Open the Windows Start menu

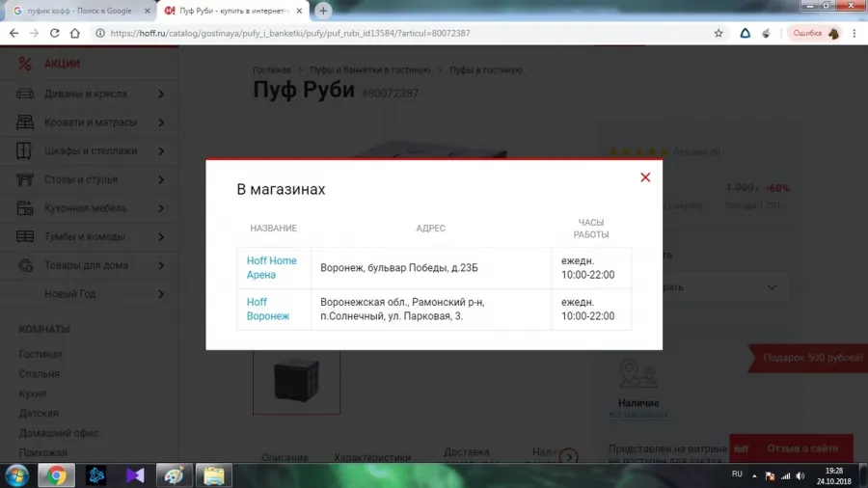click(17, 475)
